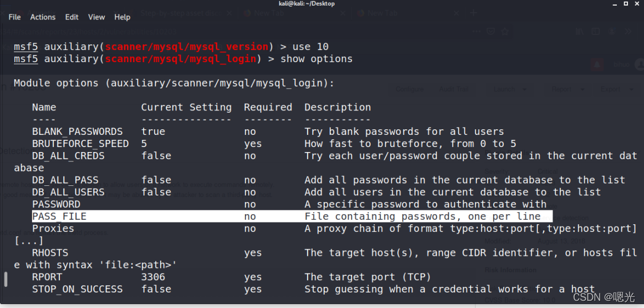This screenshot has width=644, height=308.
Task: Click the PASSWORD option name
Action: point(57,204)
